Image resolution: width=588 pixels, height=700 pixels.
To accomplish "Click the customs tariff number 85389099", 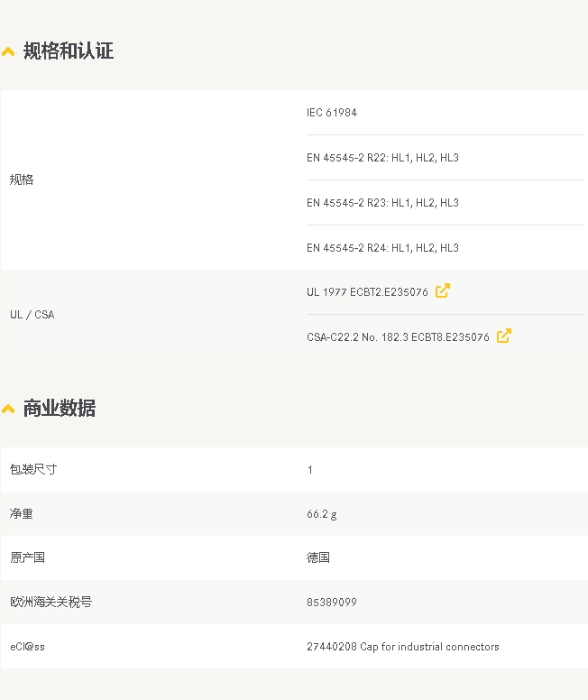I will (332, 603).
